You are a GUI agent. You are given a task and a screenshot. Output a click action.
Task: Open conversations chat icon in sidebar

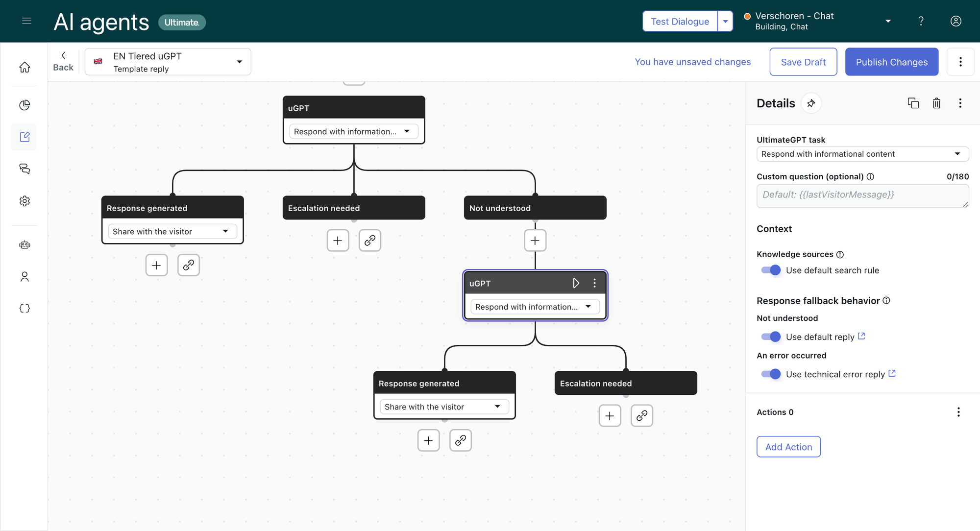(x=24, y=169)
